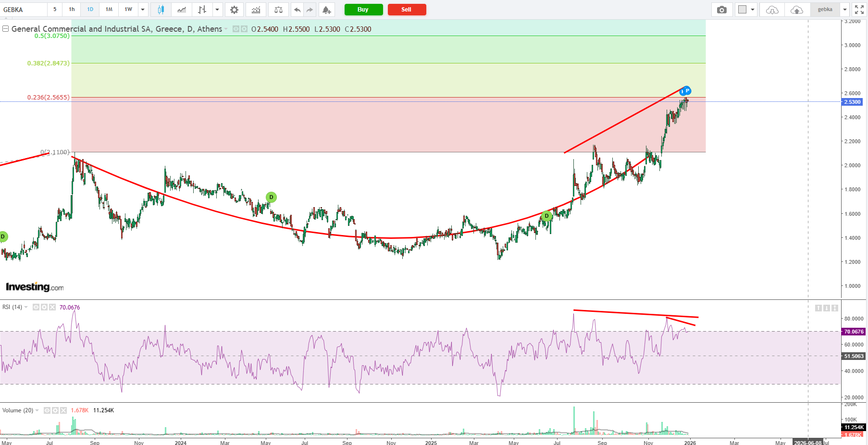Click the add alert bell icon
The height and width of the screenshot is (445, 868).
[x=326, y=10]
